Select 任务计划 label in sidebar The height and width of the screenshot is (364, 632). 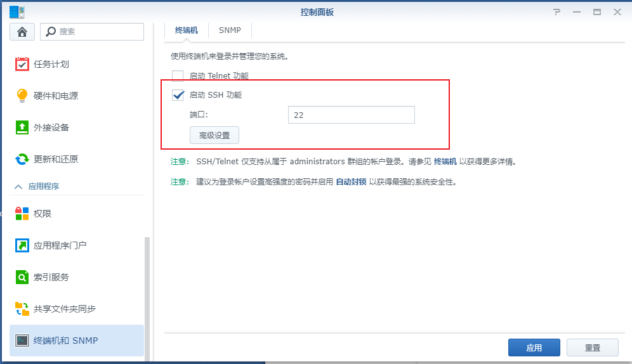coord(51,64)
